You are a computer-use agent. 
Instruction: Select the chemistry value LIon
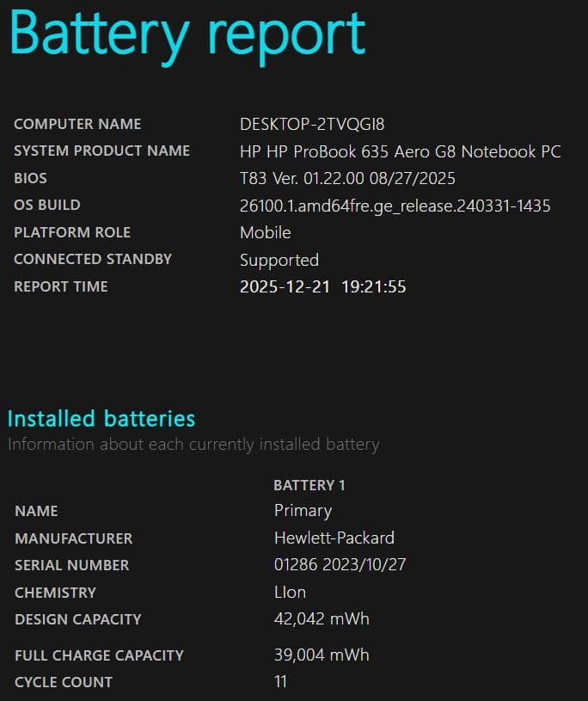pyautogui.click(x=290, y=592)
